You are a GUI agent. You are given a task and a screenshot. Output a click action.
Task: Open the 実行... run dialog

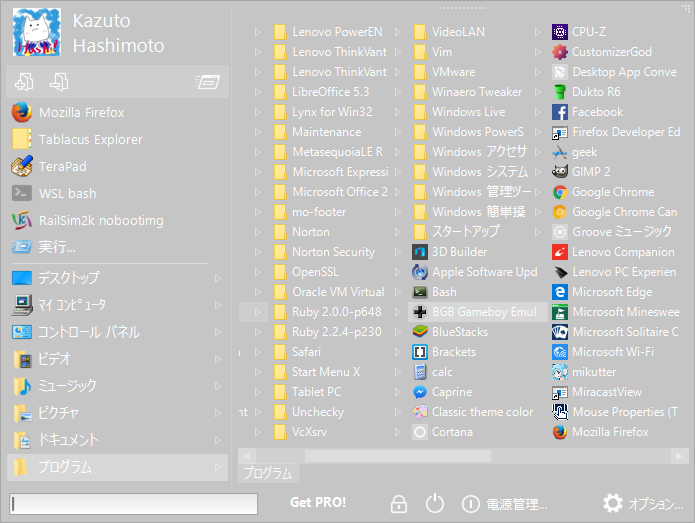(x=117, y=247)
